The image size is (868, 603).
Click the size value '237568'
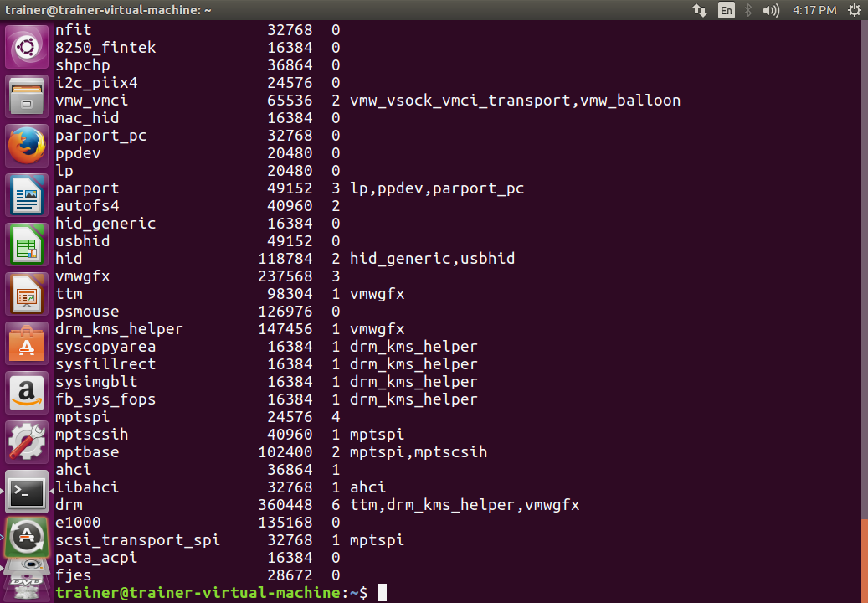point(285,276)
